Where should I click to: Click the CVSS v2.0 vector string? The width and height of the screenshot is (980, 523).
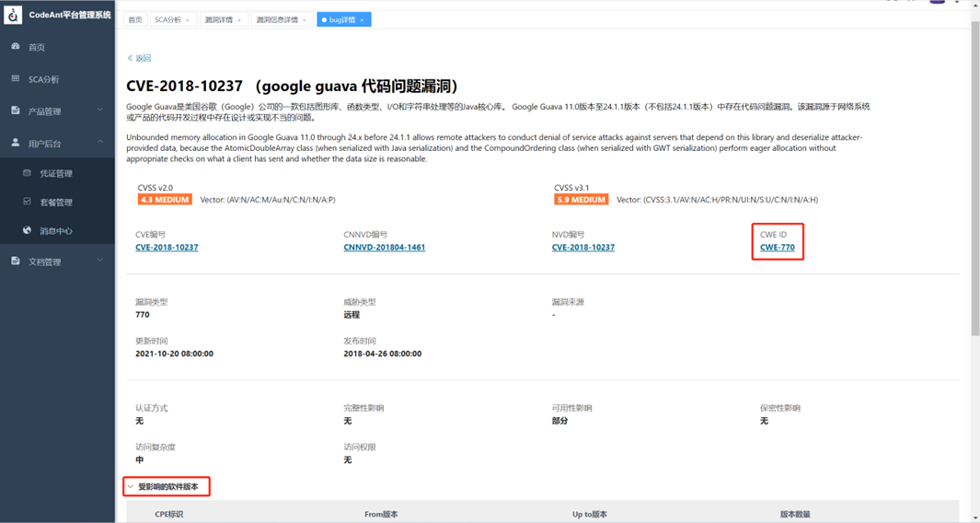coord(268,200)
